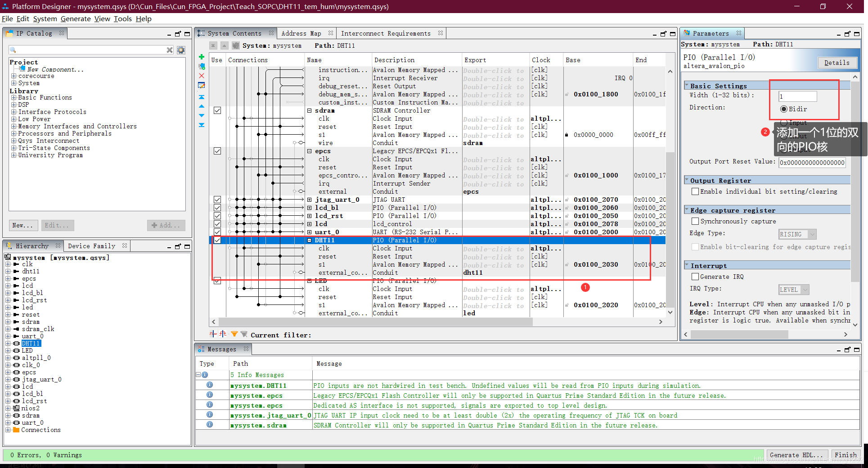The height and width of the screenshot is (468, 868).
Task: Click the move-down blue arrow icon
Action: 202,116
